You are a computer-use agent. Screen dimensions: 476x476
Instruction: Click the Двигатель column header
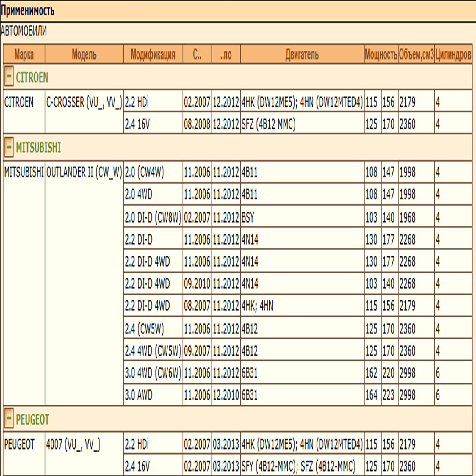(302, 54)
